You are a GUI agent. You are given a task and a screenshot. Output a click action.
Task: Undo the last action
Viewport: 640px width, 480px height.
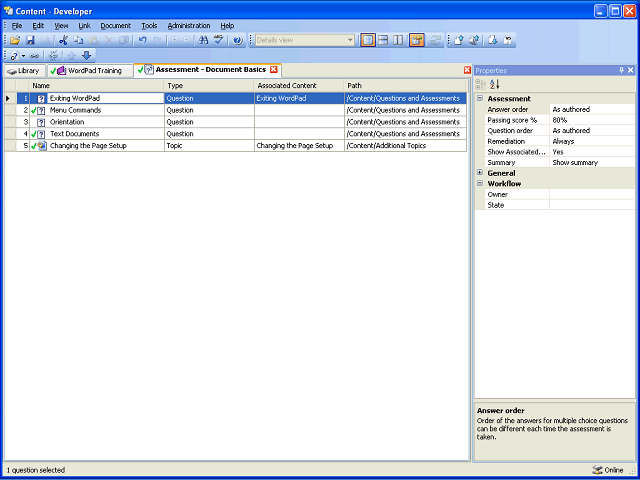pyautogui.click(x=142, y=40)
